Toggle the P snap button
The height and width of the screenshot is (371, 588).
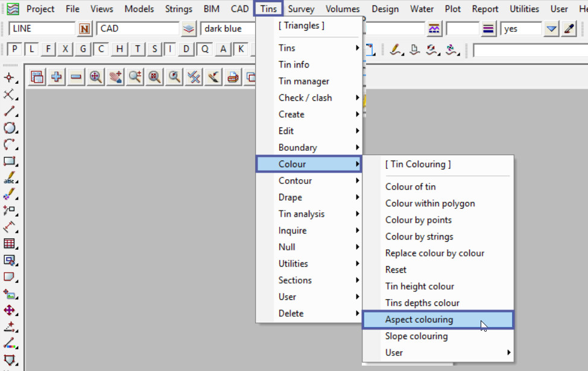tap(15, 49)
